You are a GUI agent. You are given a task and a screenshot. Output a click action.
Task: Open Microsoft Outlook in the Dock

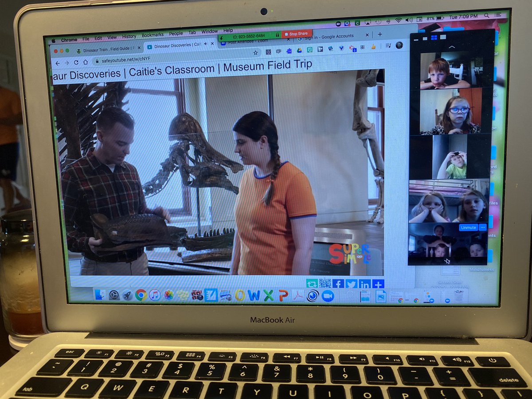(240, 295)
